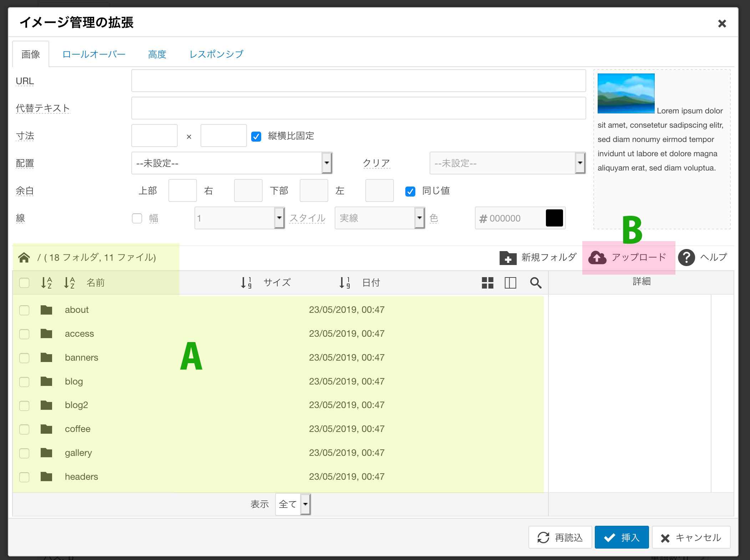The image size is (750, 560).
Task: Disable the 縦横比固定 proportional checkbox
Action: pyautogui.click(x=256, y=137)
